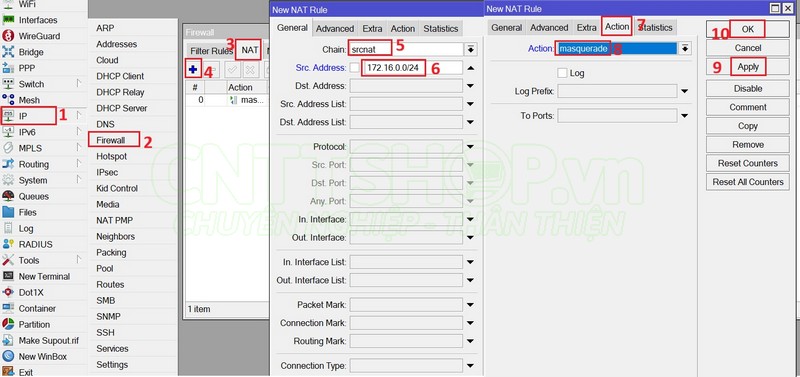800x377 pixels.
Task: Click the Chain field showing srcnat
Action: [406, 49]
